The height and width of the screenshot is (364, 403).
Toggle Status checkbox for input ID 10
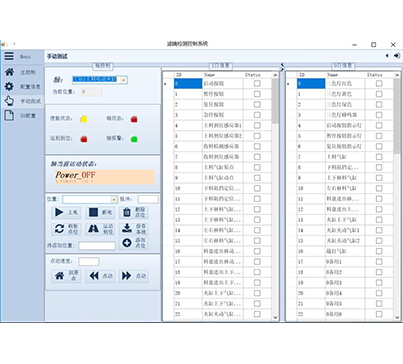(257, 188)
